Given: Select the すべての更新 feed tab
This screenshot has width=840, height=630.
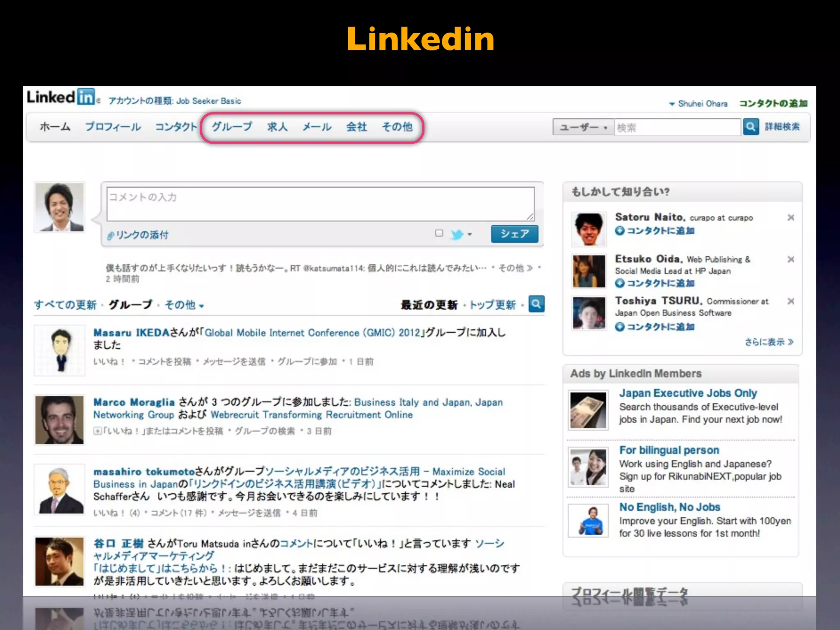Looking at the screenshot, I should click(65, 305).
